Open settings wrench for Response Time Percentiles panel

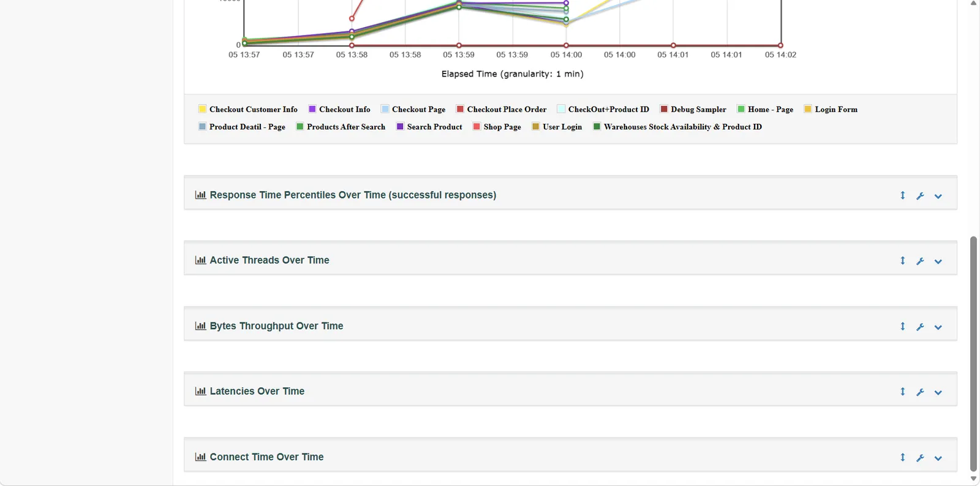point(920,196)
